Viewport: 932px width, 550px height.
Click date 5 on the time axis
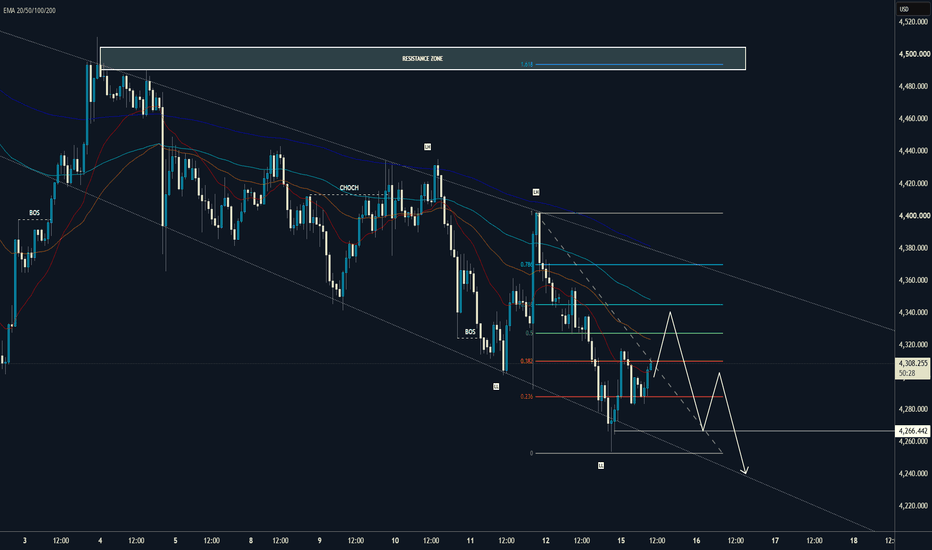175,540
